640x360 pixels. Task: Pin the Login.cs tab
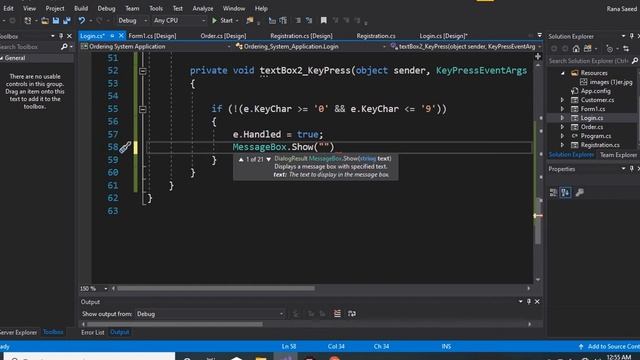(112, 36)
